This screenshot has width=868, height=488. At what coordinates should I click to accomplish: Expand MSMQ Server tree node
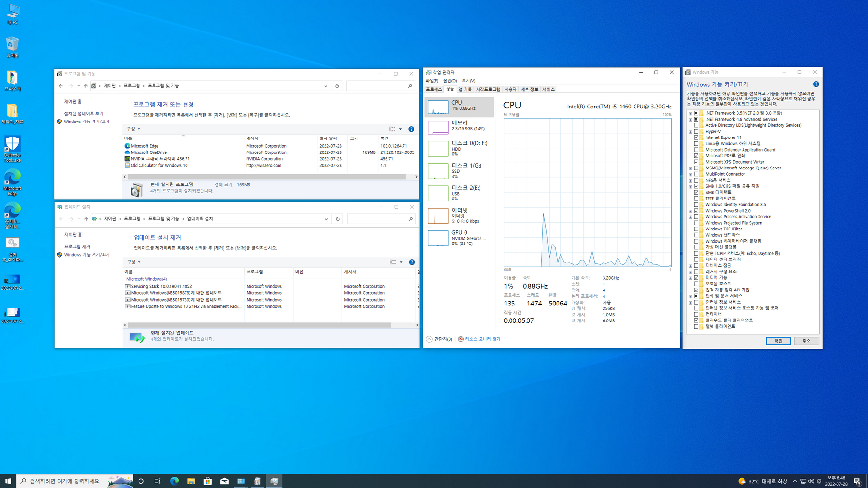690,168
